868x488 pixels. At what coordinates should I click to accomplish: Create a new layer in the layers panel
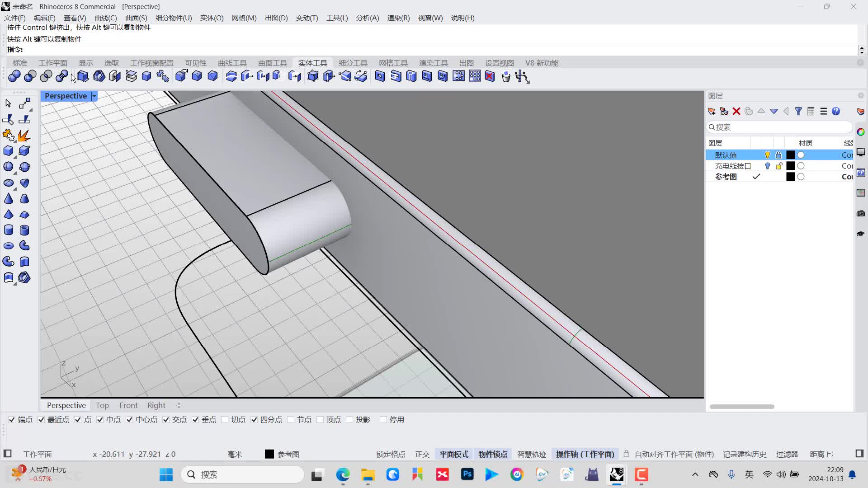[712, 111]
